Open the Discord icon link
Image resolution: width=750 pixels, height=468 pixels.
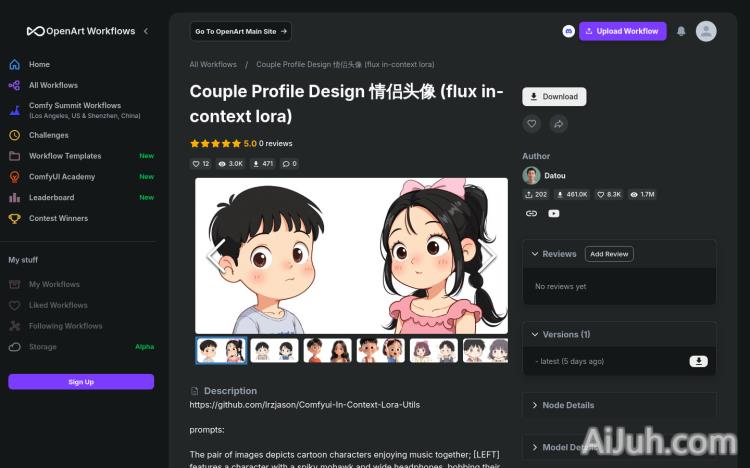(x=568, y=31)
